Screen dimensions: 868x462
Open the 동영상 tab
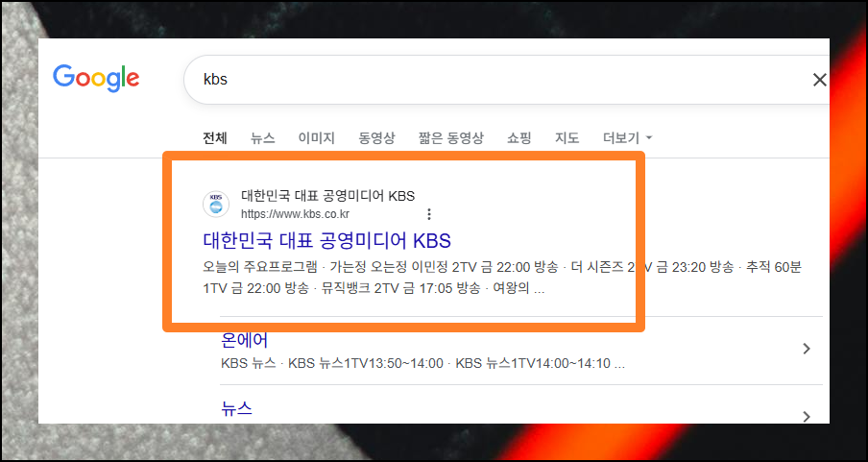pos(376,138)
